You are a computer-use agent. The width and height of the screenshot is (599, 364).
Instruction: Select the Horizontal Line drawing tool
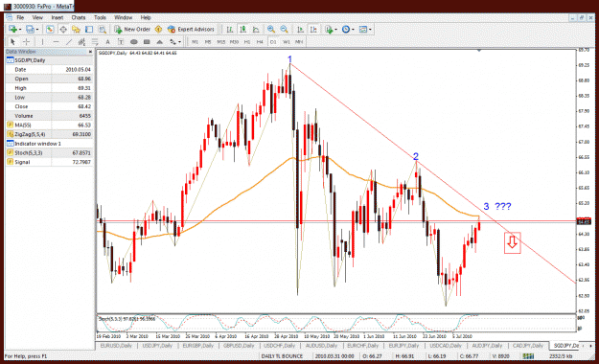56,41
